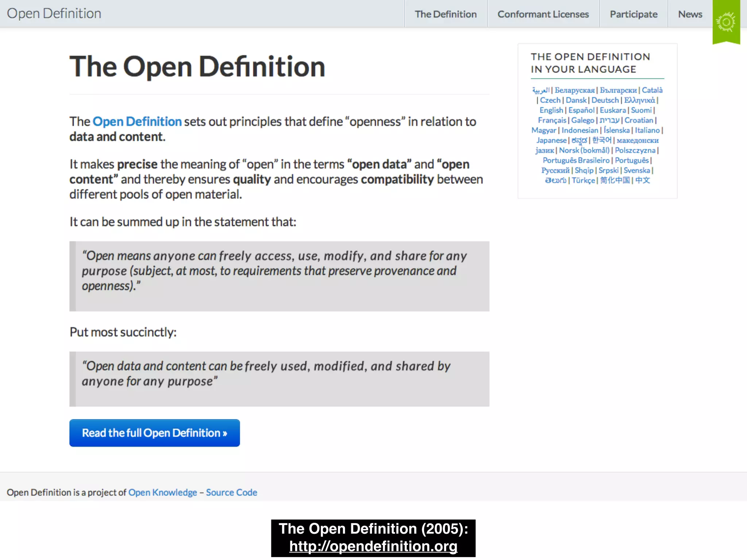
Task: Go to the Participate nav tab
Action: [x=634, y=14]
